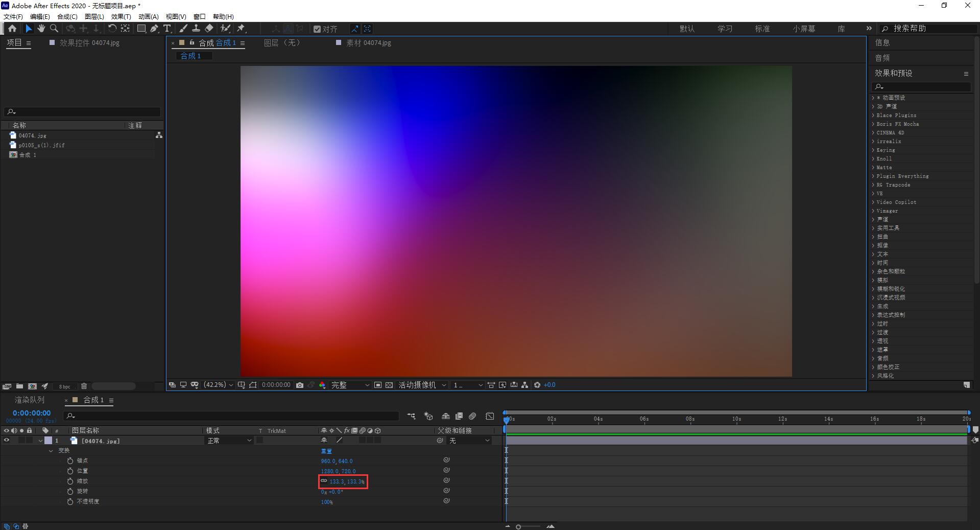Viewport: 980px width, 530px height.
Task: Open the 文件(F) menu
Action: (x=13, y=16)
